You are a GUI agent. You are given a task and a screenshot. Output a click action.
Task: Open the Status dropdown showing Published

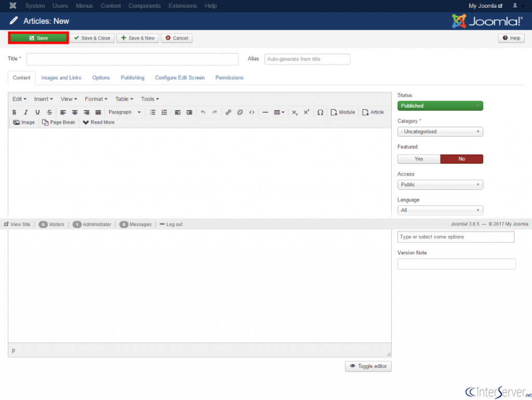click(x=440, y=106)
